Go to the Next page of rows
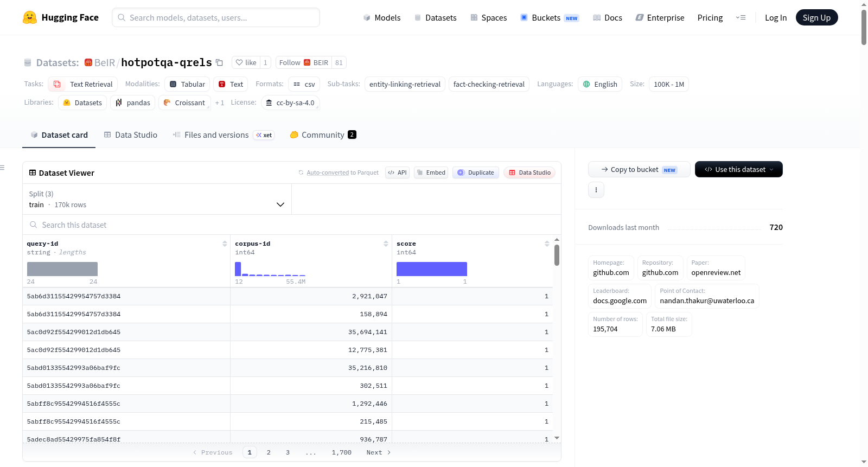 tap(379, 452)
